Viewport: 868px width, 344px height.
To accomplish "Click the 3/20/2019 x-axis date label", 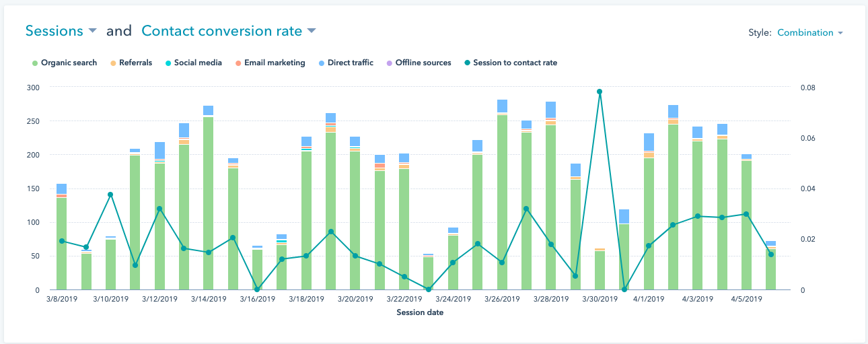I will point(355,299).
